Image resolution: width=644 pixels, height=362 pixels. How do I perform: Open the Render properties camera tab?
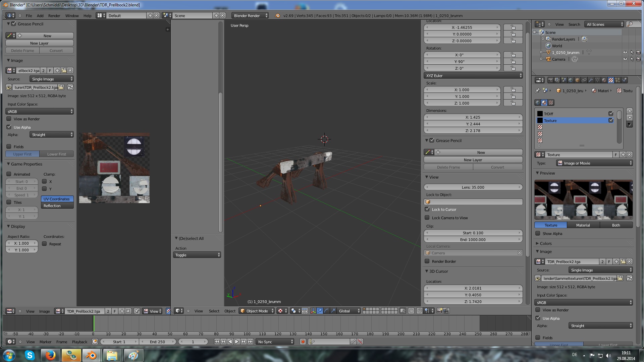[550, 80]
